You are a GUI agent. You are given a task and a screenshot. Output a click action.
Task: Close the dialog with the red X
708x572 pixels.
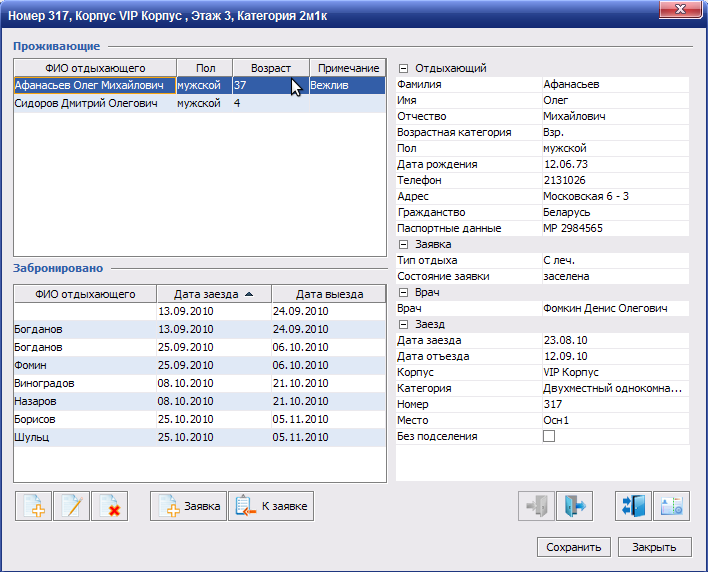pos(681,9)
